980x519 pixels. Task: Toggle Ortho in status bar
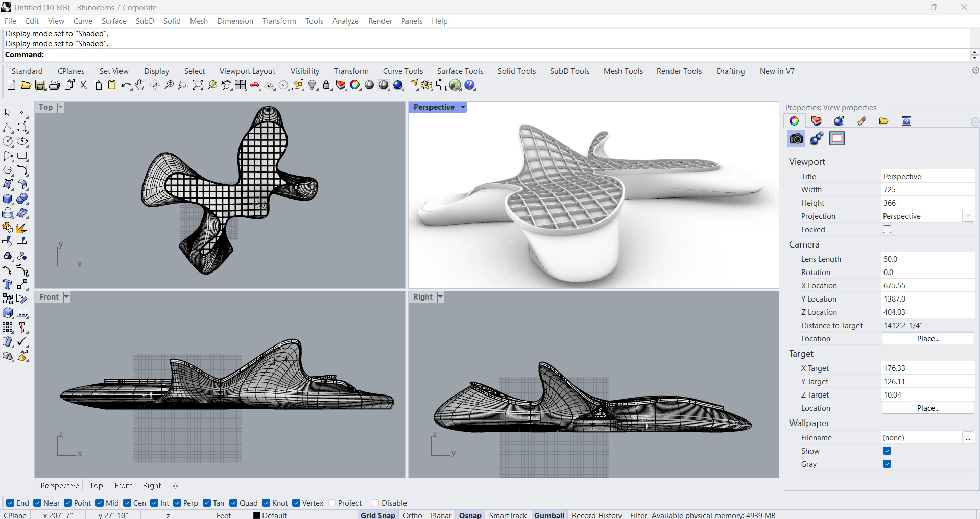[413, 515]
